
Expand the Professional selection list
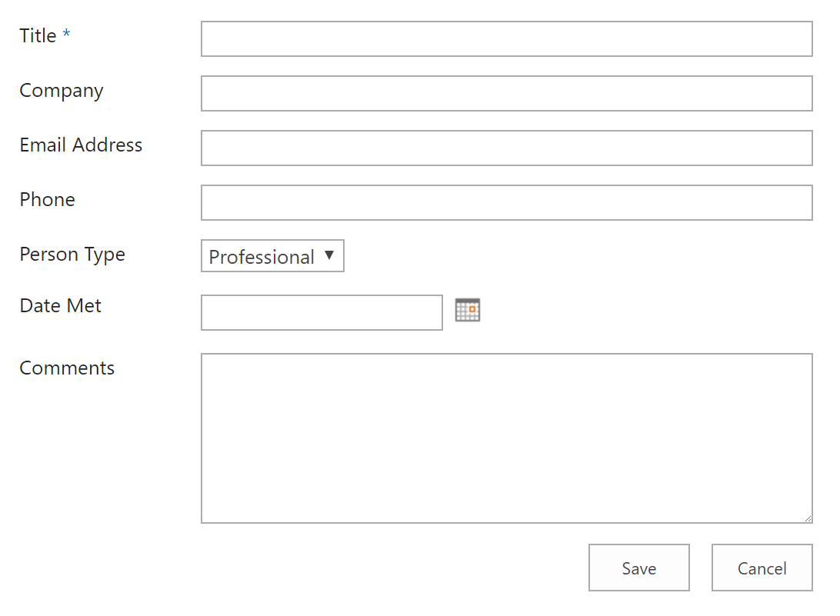pos(272,255)
